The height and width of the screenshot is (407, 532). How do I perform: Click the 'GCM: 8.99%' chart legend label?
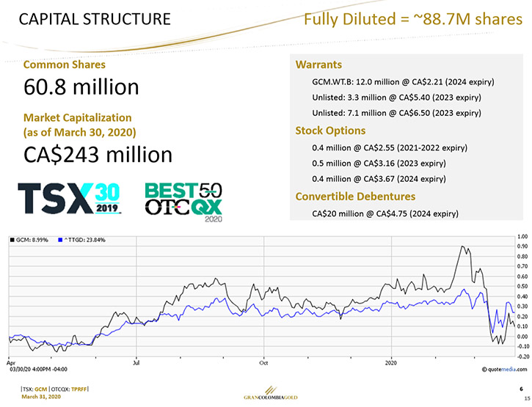(x=32, y=240)
